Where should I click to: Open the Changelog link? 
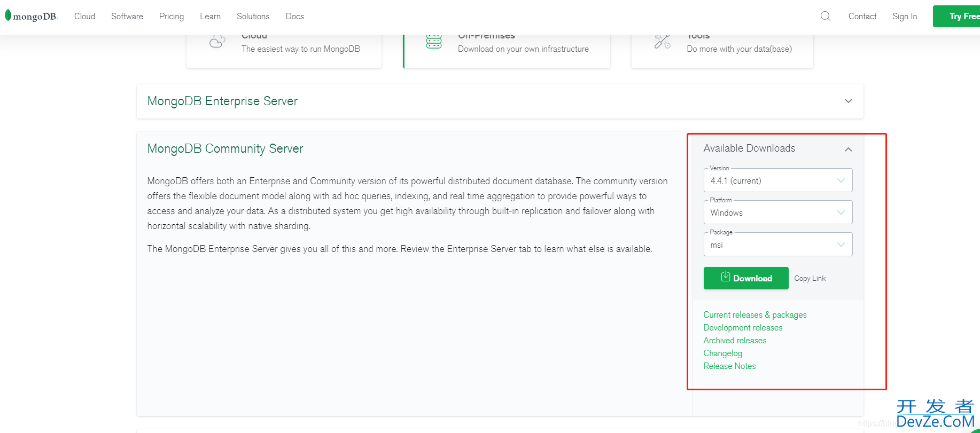click(x=722, y=353)
